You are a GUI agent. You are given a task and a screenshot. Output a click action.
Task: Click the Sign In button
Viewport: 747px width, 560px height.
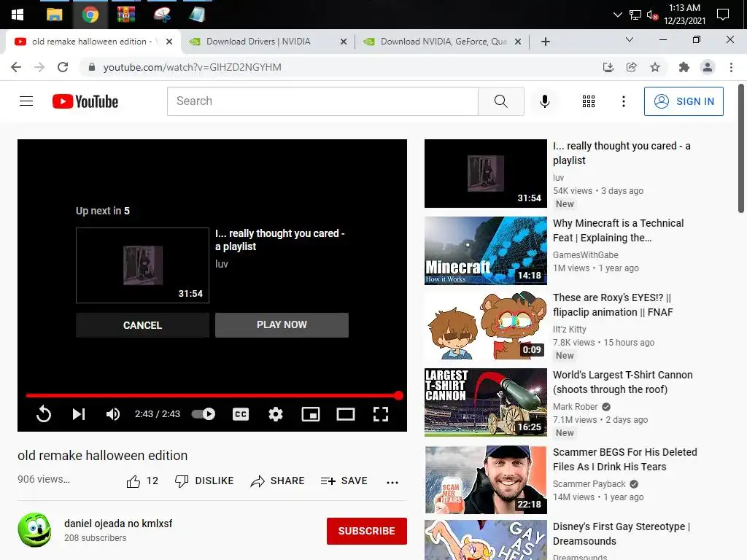click(x=684, y=101)
